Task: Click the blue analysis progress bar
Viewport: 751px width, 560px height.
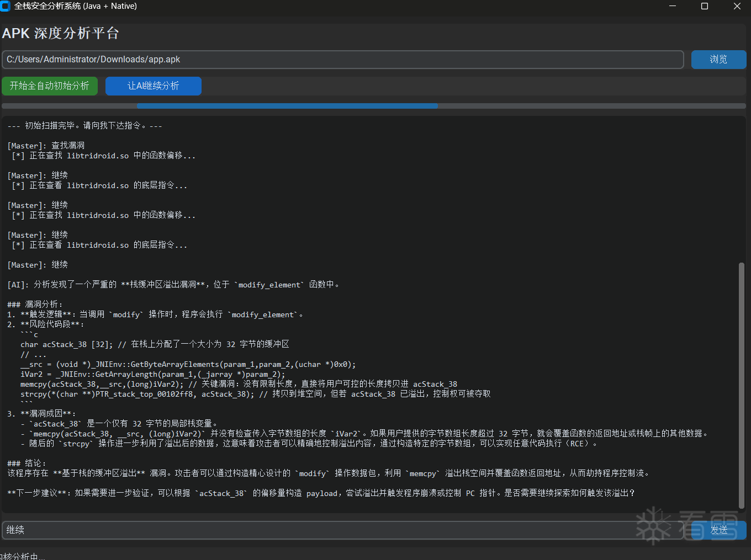Action: coord(287,106)
